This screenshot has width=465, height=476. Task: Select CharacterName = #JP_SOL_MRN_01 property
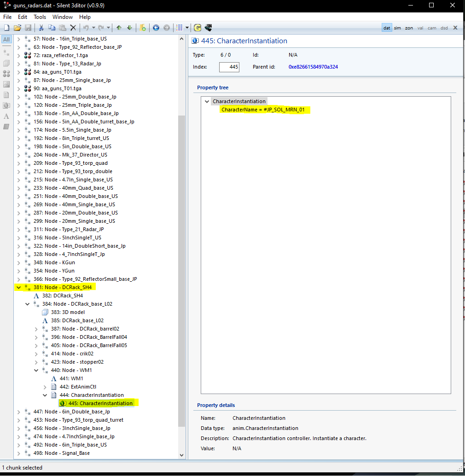coord(263,110)
